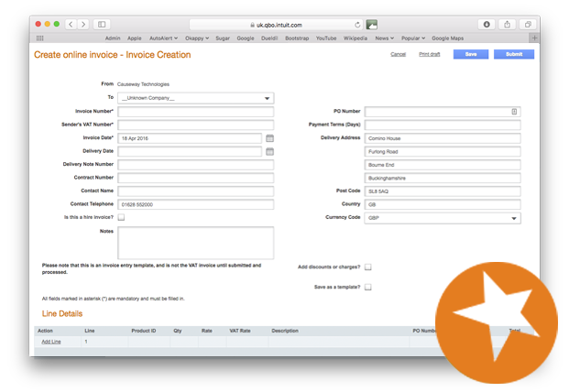Viewport: 569px width, 392px height.
Task: Open the Bootstrap bookmark
Action: (297, 38)
